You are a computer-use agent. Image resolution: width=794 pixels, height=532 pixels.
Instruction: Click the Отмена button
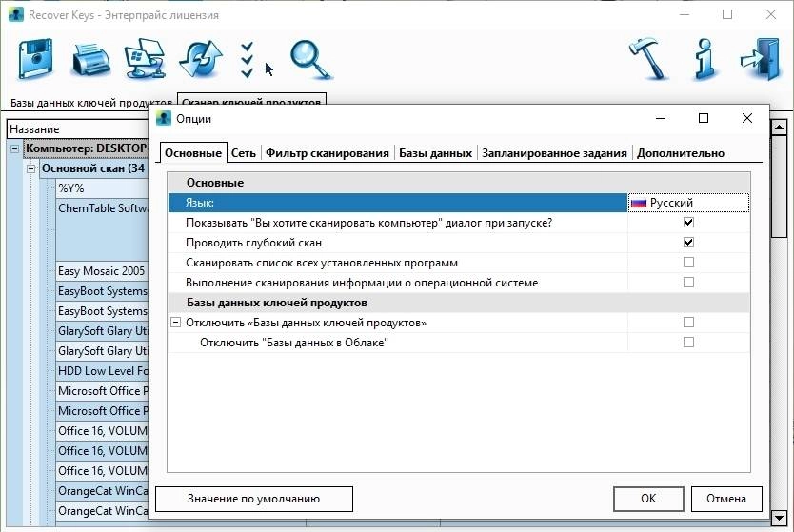(726, 499)
